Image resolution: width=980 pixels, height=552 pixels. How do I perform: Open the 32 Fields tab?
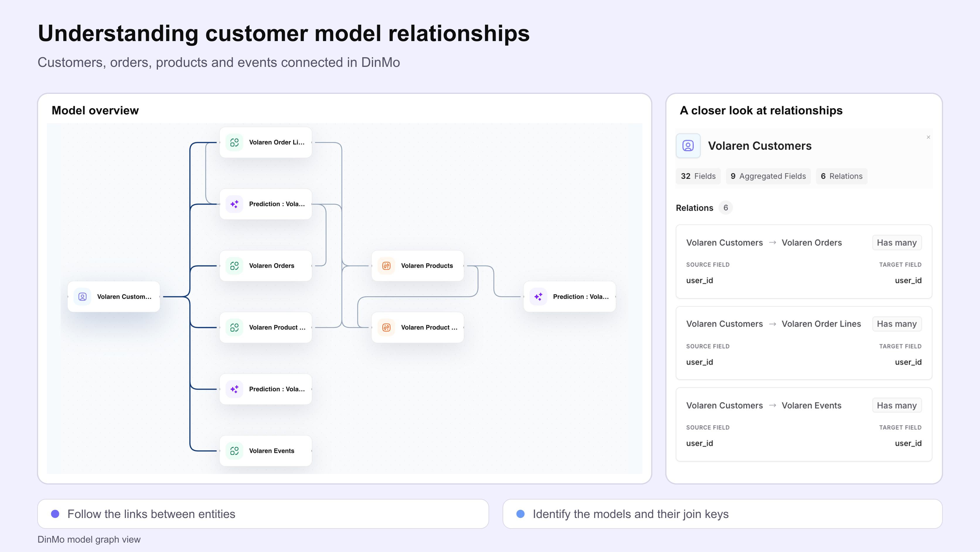pyautogui.click(x=698, y=176)
